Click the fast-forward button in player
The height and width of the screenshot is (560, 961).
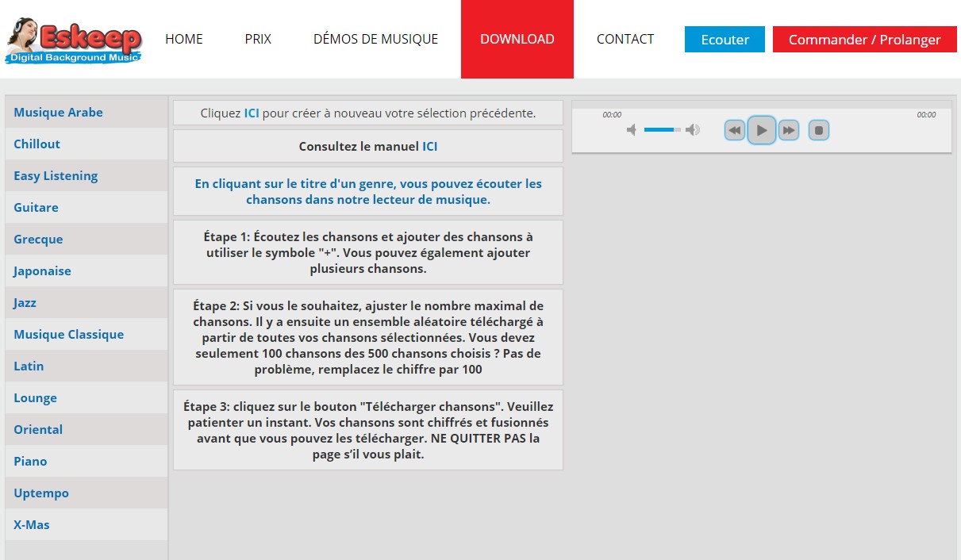pyautogui.click(x=788, y=130)
